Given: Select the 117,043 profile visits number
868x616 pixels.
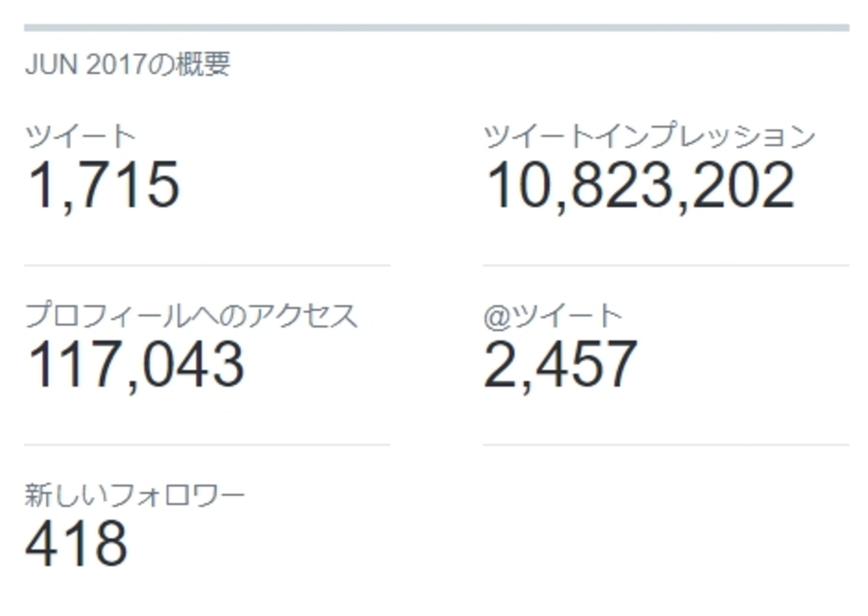Looking at the screenshot, I should coord(136,364).
